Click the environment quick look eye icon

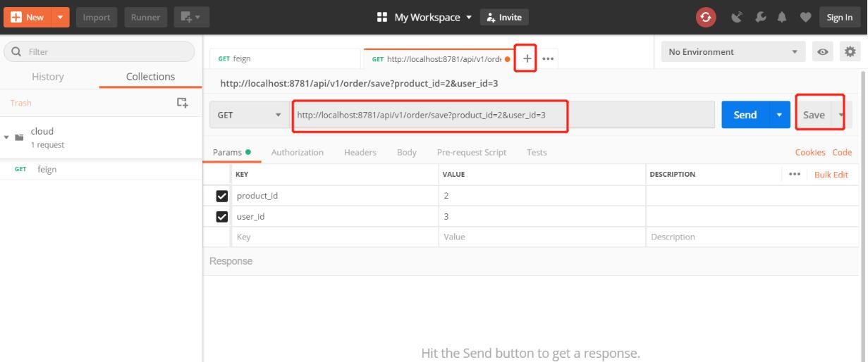tap(822, 51)
